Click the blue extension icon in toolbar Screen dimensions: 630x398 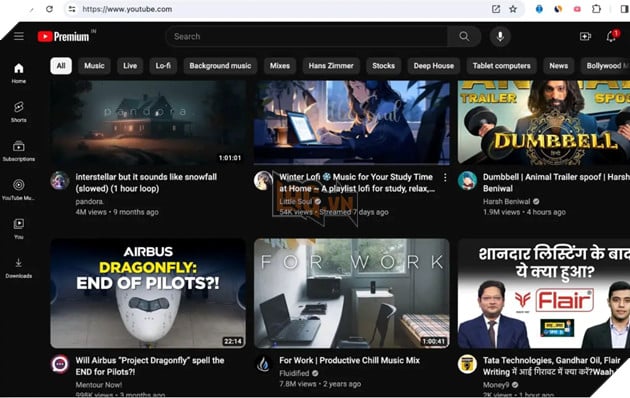click(539, 9)
